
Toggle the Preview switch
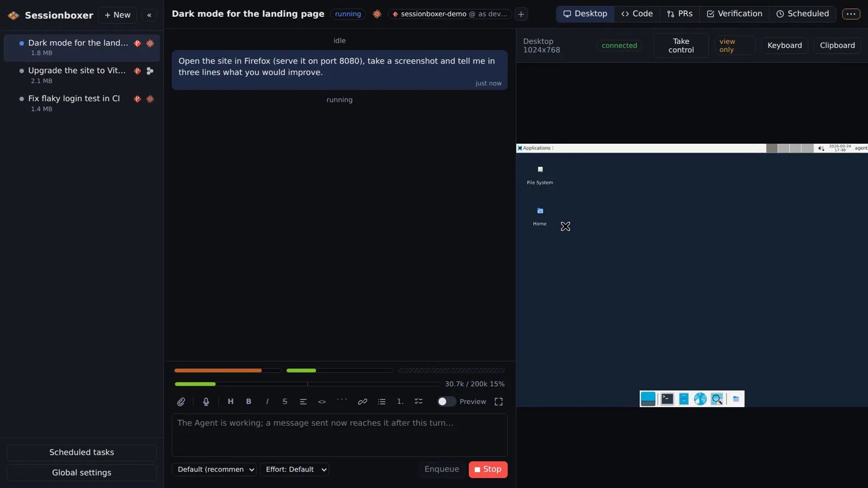coord(446,402)
